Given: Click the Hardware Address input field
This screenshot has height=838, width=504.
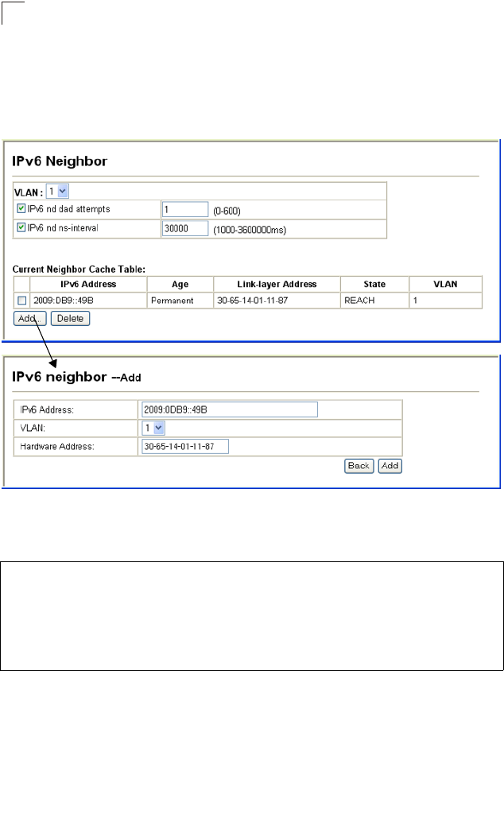Looking at the screenshot, I should pyautogui.click(x=185, y=446).
